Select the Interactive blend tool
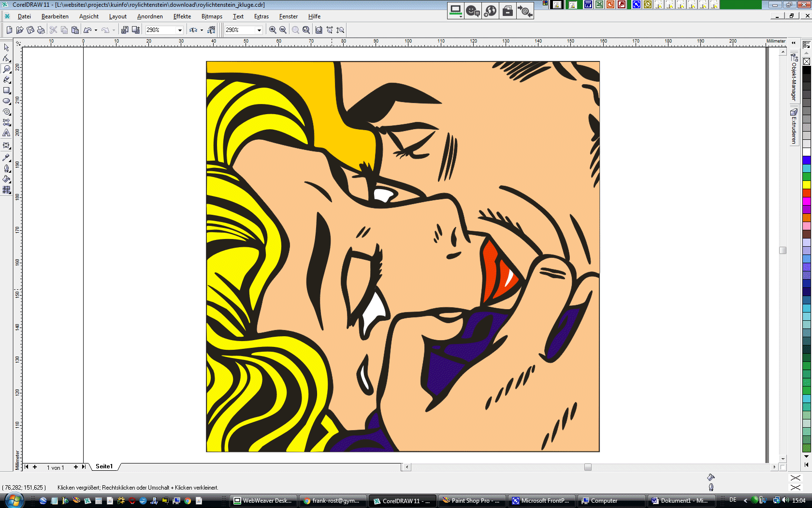812x508 pixels. 6,146
